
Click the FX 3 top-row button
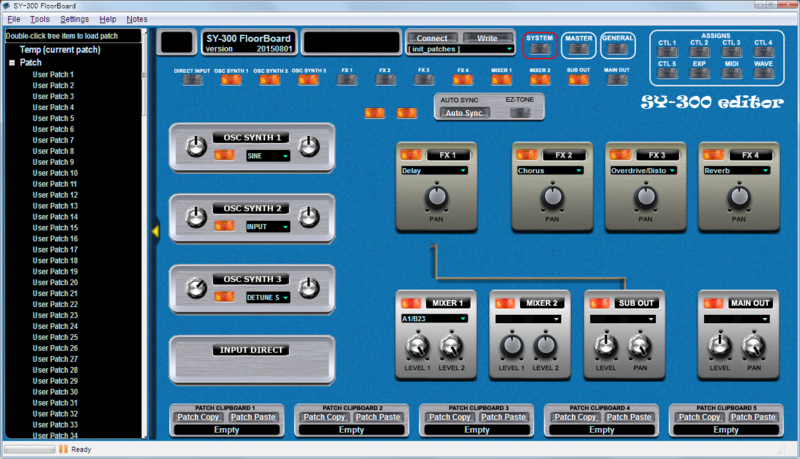point(424,80)
